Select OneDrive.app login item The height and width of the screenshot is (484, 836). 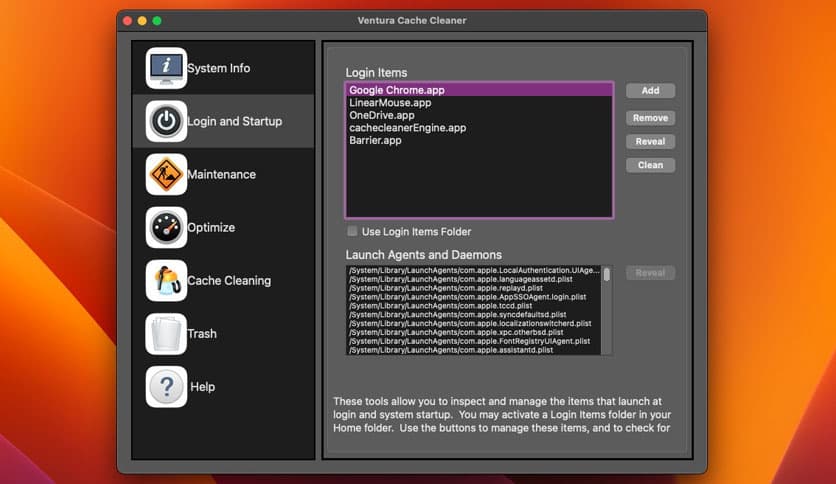click(479, 115)
